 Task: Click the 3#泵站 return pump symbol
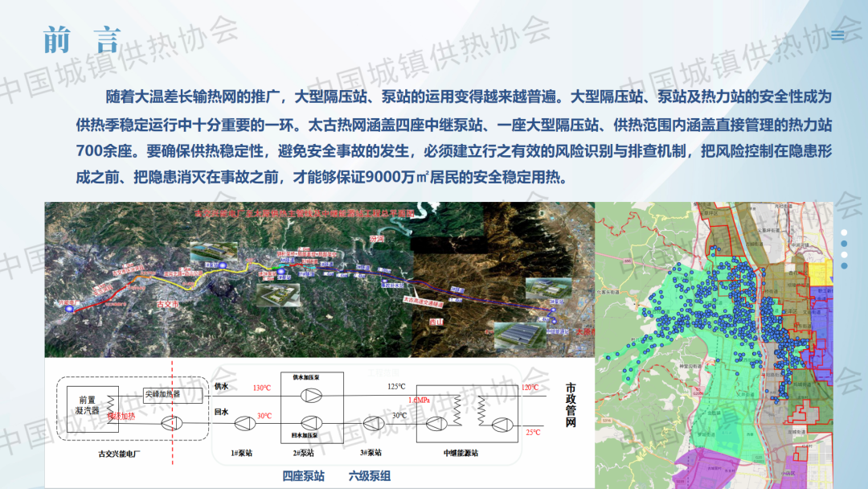[x=373, y=423]
